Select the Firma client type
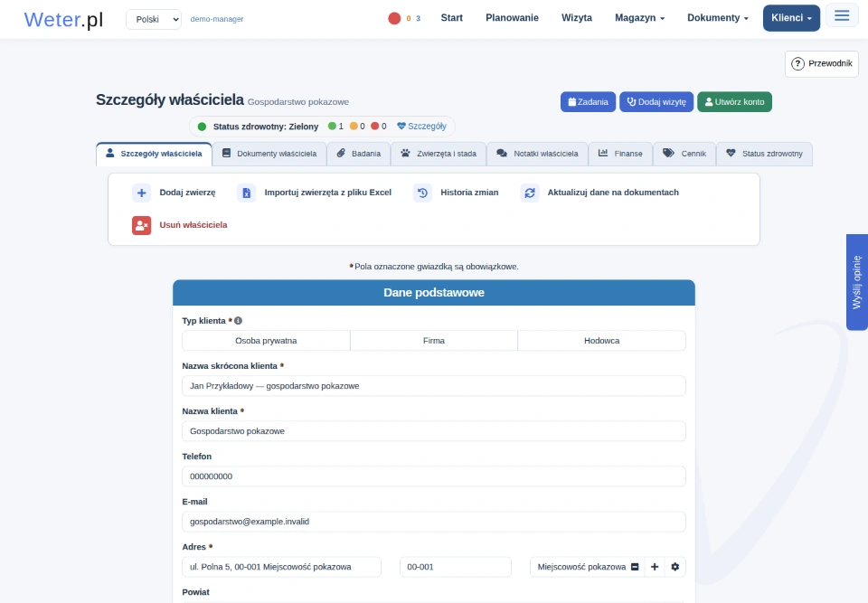 click(x=434, y=341)
